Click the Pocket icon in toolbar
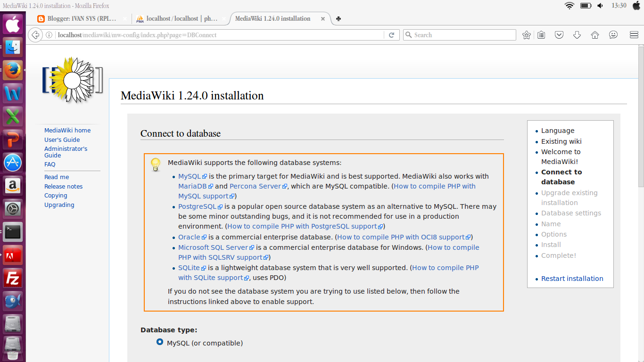 559,35
